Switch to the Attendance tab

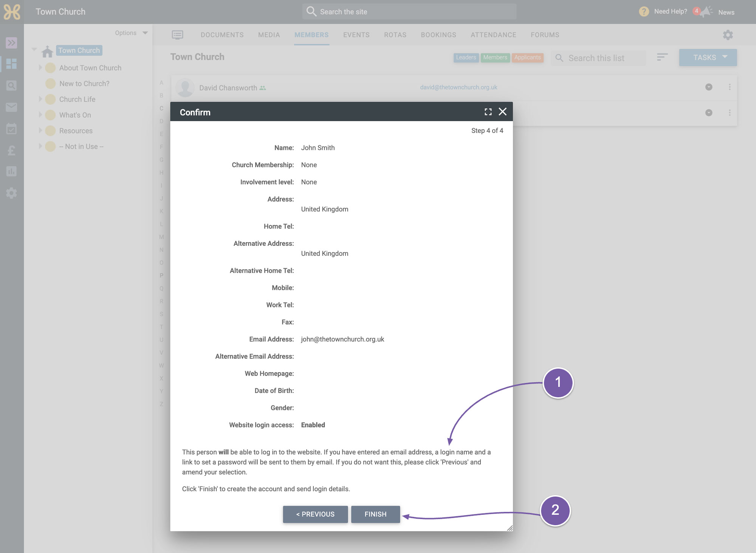coord(493,35)
